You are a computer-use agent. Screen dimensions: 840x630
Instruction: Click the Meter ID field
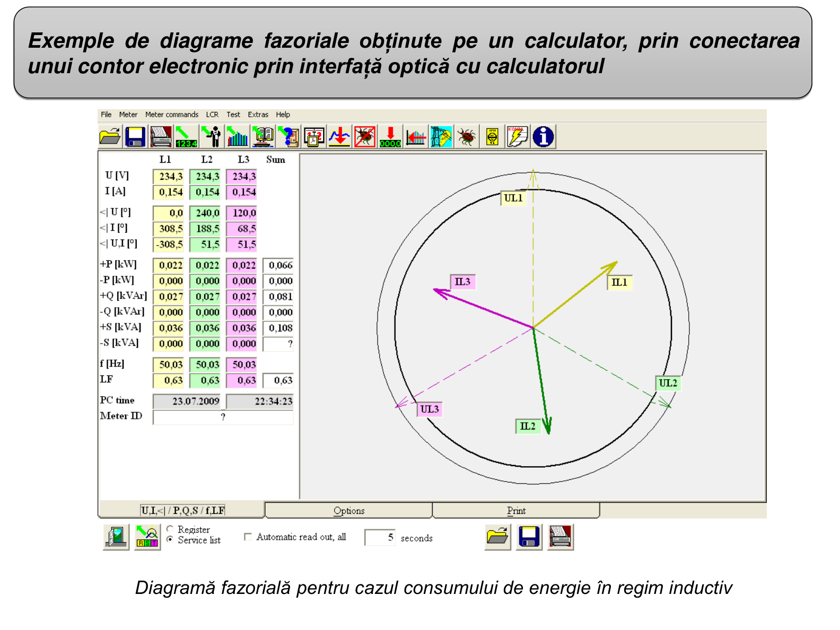click(223, 417)
